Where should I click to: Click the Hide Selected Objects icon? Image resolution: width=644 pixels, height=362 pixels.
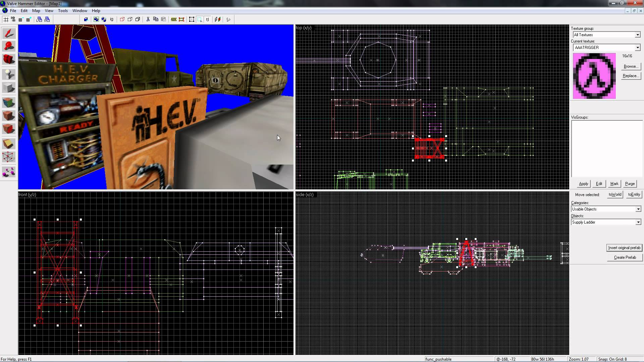click(x=122, y=19)
